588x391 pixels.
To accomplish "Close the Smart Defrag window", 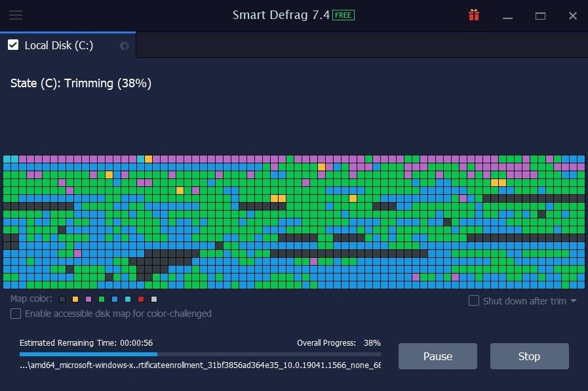I will coord(572,16).
